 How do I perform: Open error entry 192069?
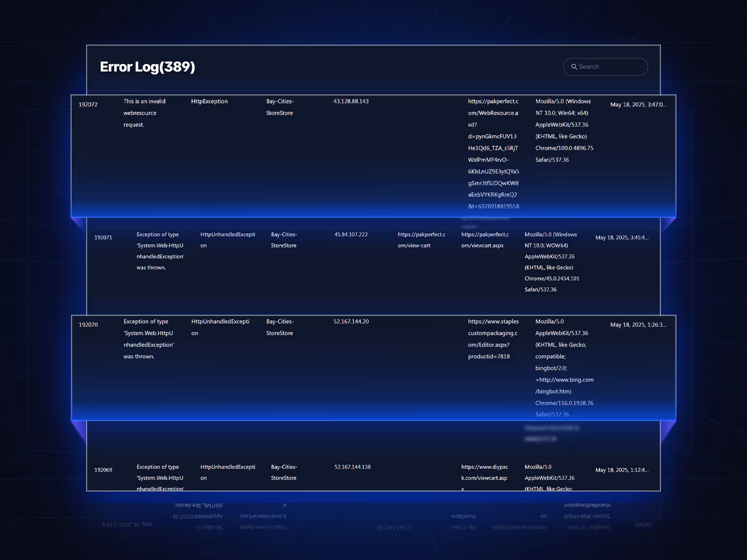(x=103, y=470)
